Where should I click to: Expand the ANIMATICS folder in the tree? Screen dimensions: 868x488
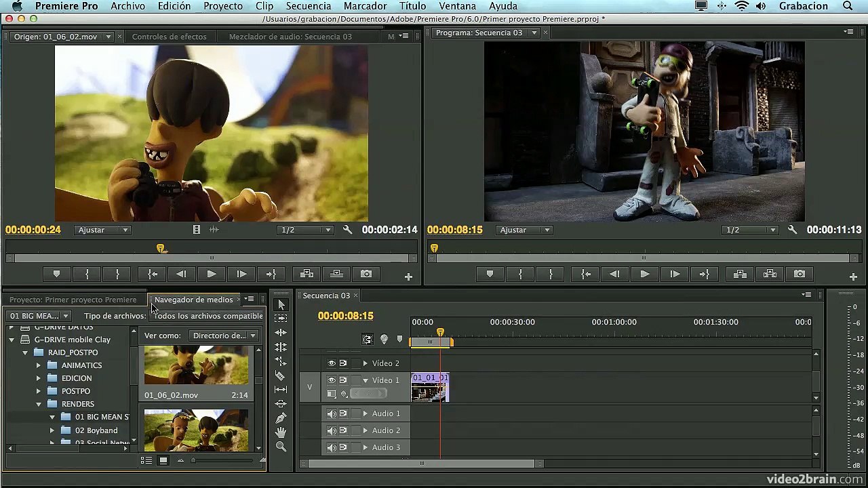(39, 365)
